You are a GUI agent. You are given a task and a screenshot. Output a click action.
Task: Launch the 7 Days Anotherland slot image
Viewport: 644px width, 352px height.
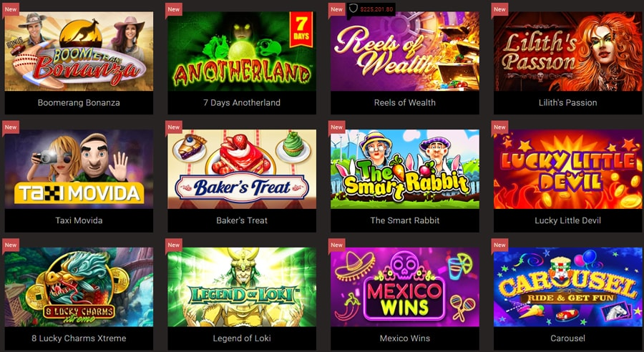pos(242,52)
